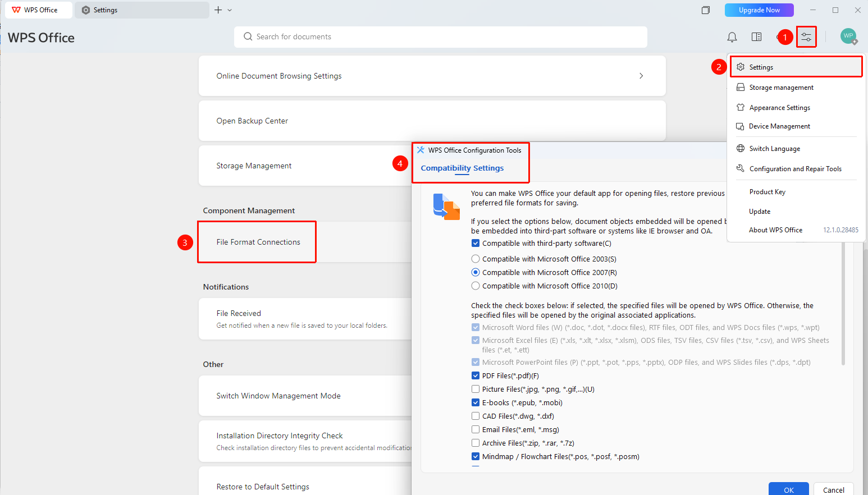Viewport: 868px width, 495px height.
Task: Expand Online Document Browsing Settings chevron
Action: 641,76
